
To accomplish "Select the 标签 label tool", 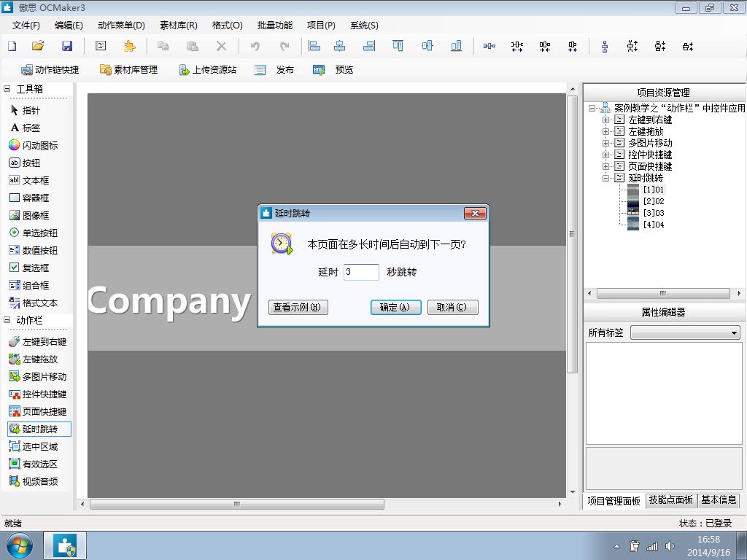I will click(25, 128).
